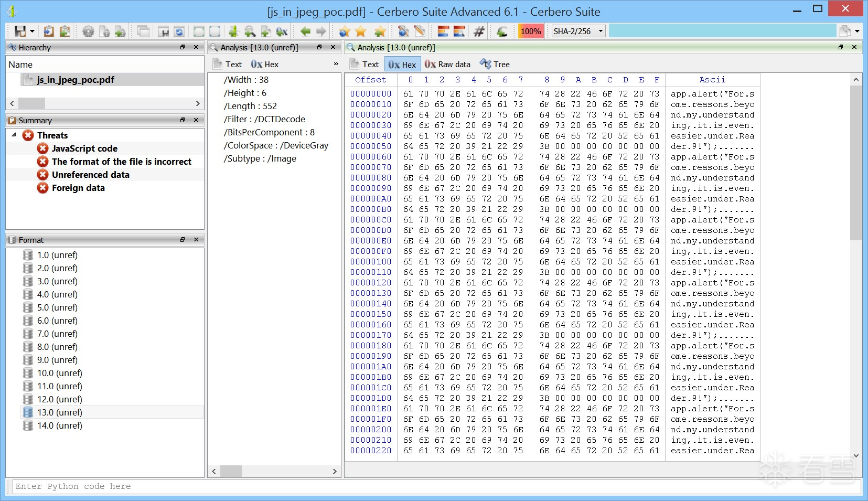Switch to Hex tab in left Analysis panel
The height and width of the screenshot is (501, 868).
(x=264, y=64)
